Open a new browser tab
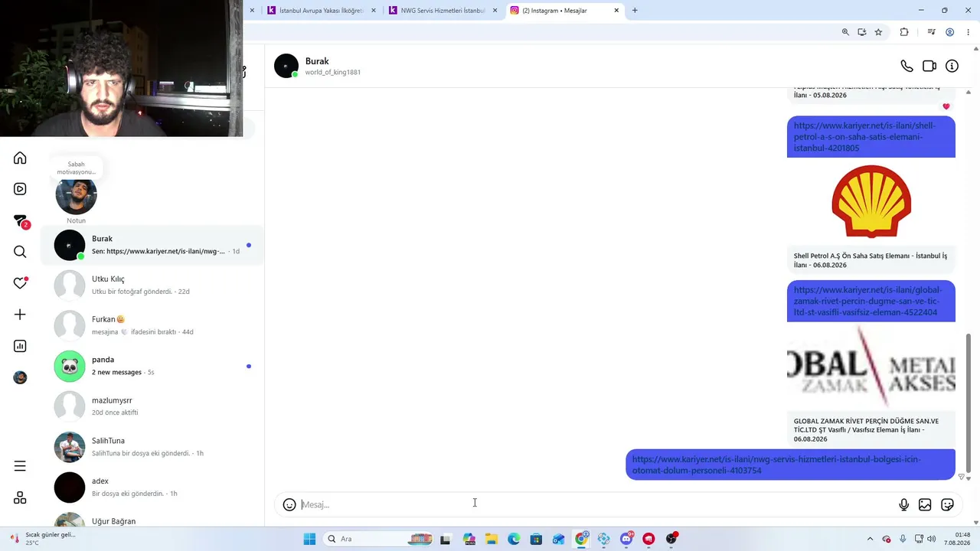 (635, 11)
